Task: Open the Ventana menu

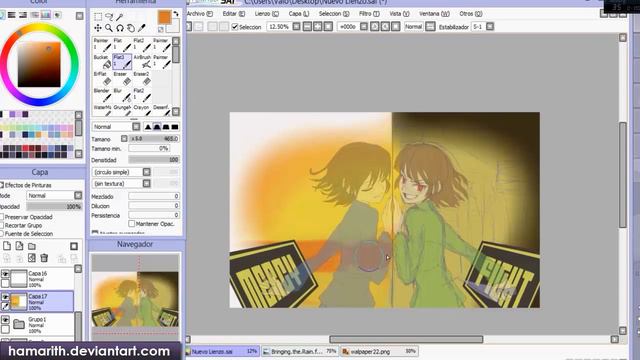Action: pos(434,14)
